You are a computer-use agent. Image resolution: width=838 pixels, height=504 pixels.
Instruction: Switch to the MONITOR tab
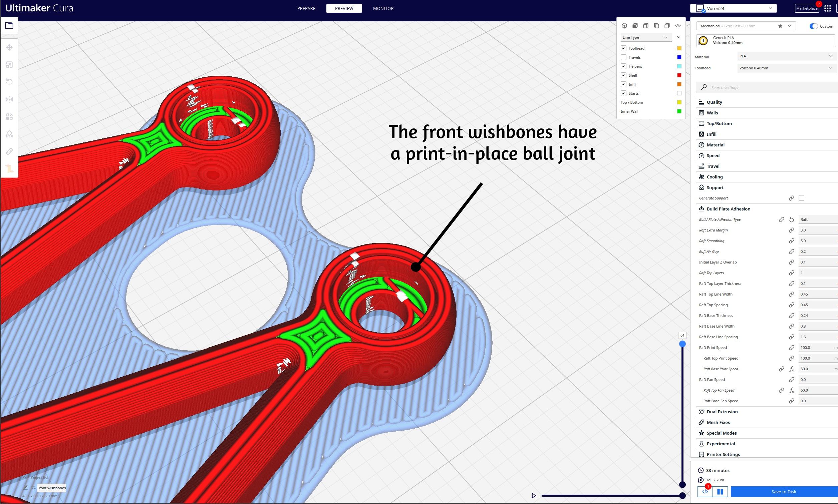pos(383,8)
